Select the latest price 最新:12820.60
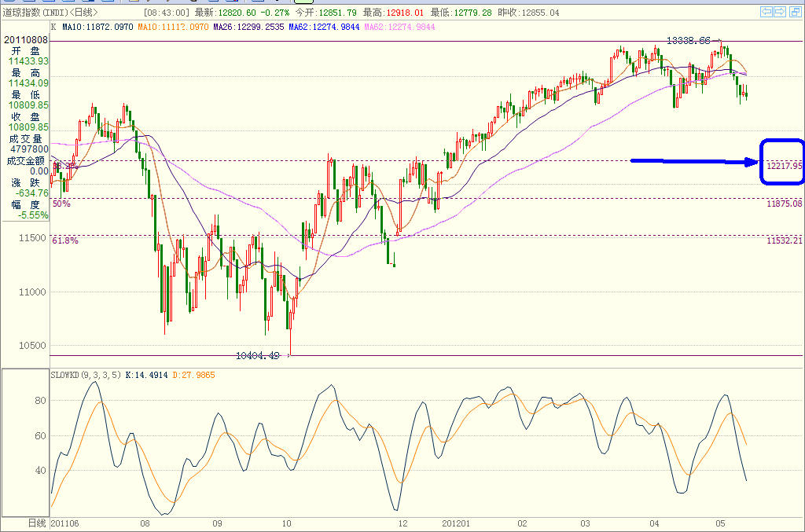Viewport: 805px width, 532px height. (x=225, y=13)
